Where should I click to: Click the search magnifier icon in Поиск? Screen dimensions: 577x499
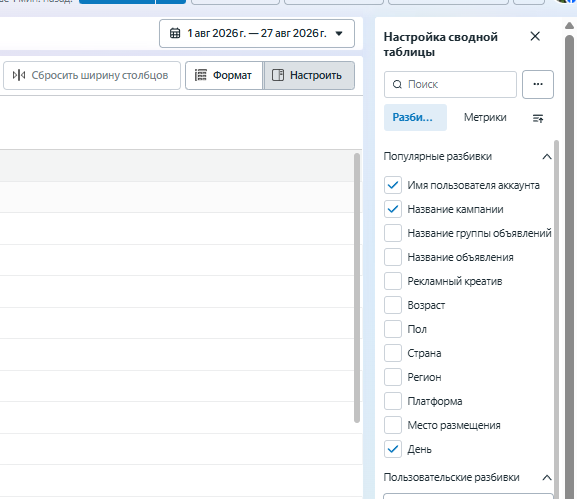pos(397,85)
